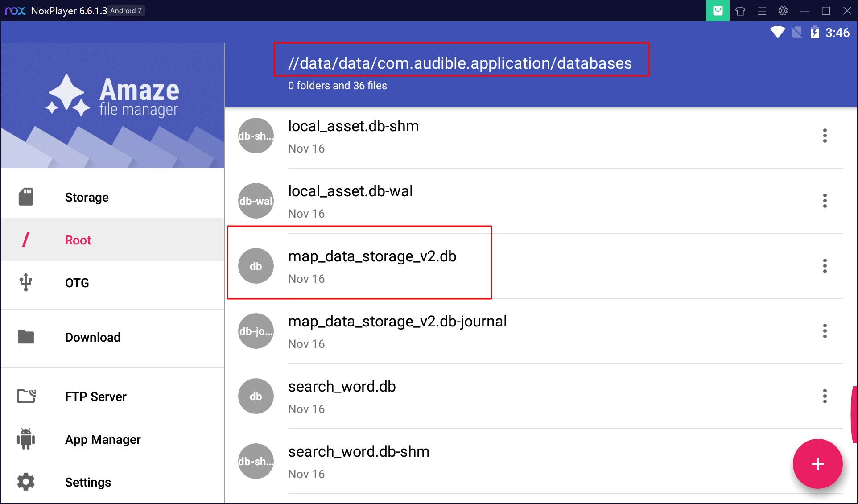Open the Storage sidebar entry
Image resolution: width=858 pixels, height=504 pixels.
[x=112, y=197]
